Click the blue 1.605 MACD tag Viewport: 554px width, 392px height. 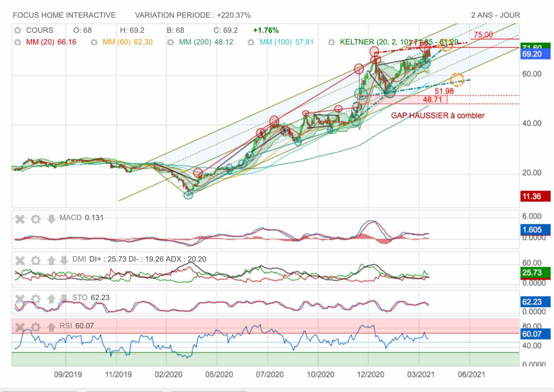535,230
